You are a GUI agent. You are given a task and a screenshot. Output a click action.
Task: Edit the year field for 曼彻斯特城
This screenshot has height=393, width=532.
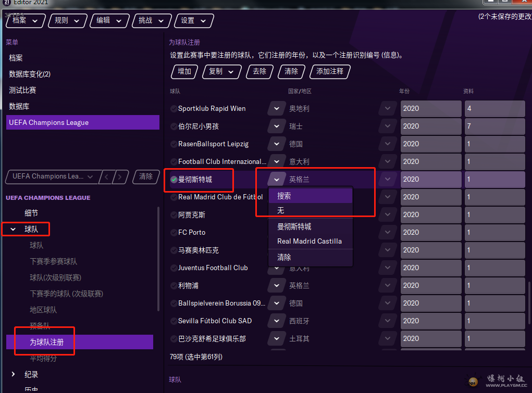click(431, 180)
